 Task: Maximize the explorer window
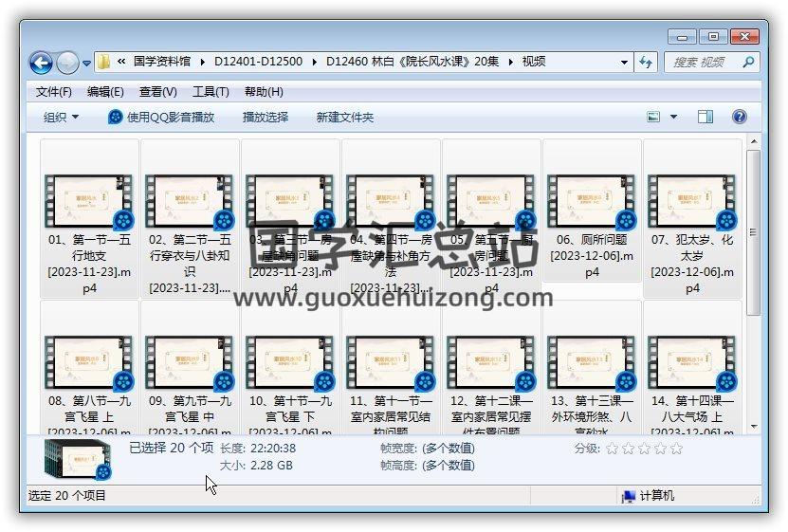pyautogui.click(x=713, y=37)
